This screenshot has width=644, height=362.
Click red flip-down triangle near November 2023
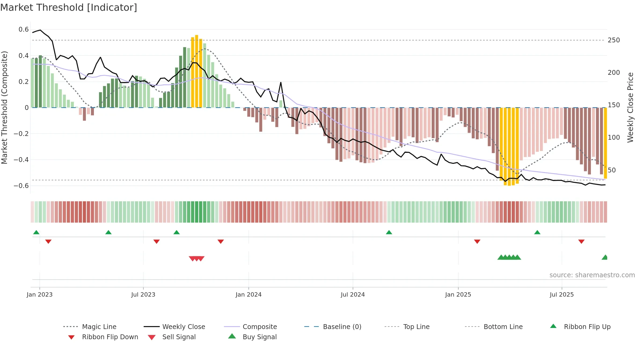click(221, 242)
